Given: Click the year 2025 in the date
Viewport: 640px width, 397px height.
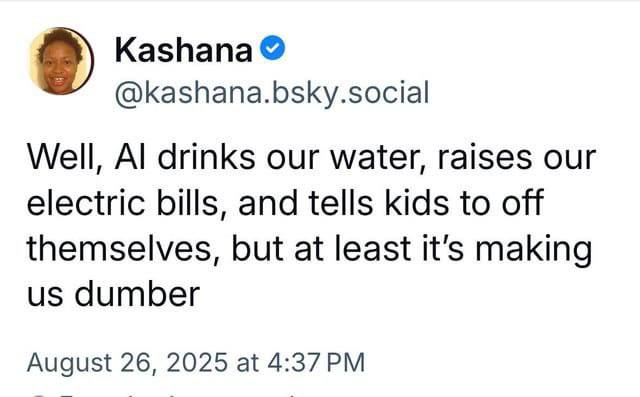Looking at the screenshot, I should 197,362.
